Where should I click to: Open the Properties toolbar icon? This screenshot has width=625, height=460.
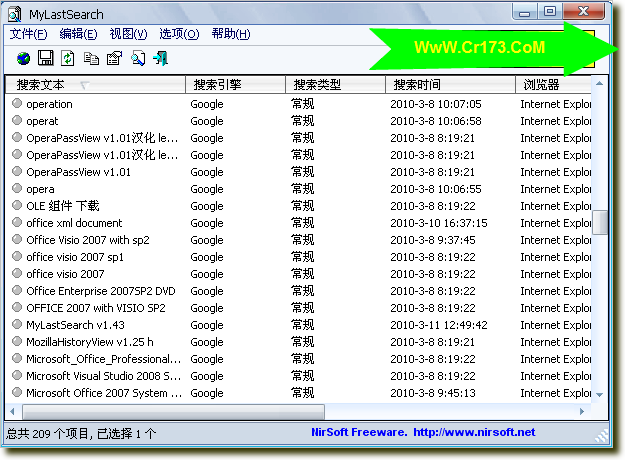point(114,58)
